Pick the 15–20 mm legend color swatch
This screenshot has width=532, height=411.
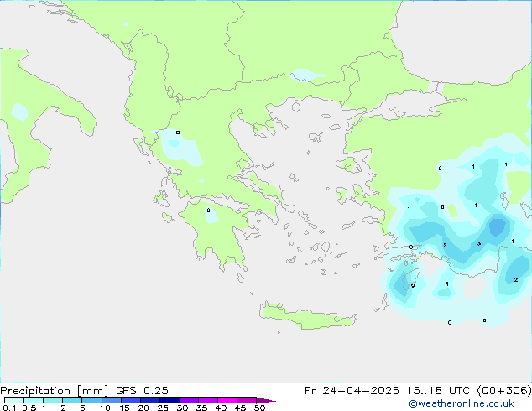point(130,400)
